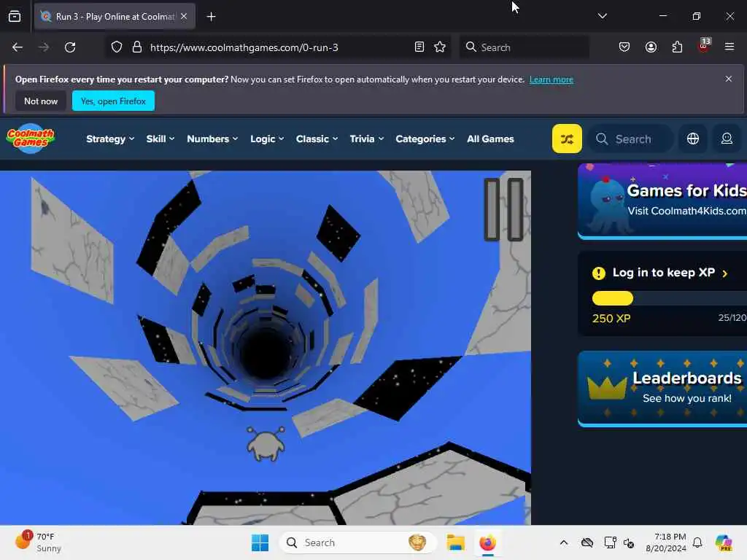Click the random game shuffle button
The image size is (747, 560).
pos(566,139)
